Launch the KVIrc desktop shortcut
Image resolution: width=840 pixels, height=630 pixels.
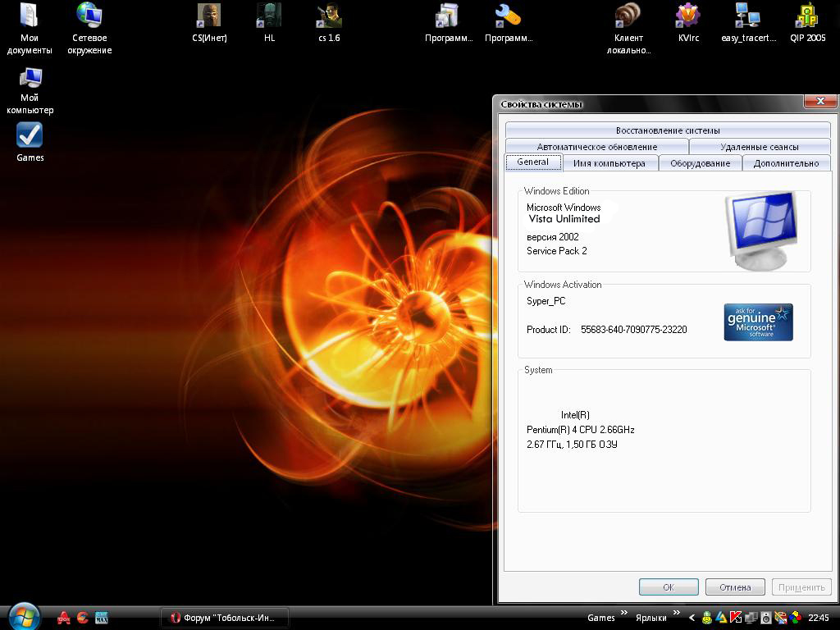pyautogui.click(x=688, y=22)
